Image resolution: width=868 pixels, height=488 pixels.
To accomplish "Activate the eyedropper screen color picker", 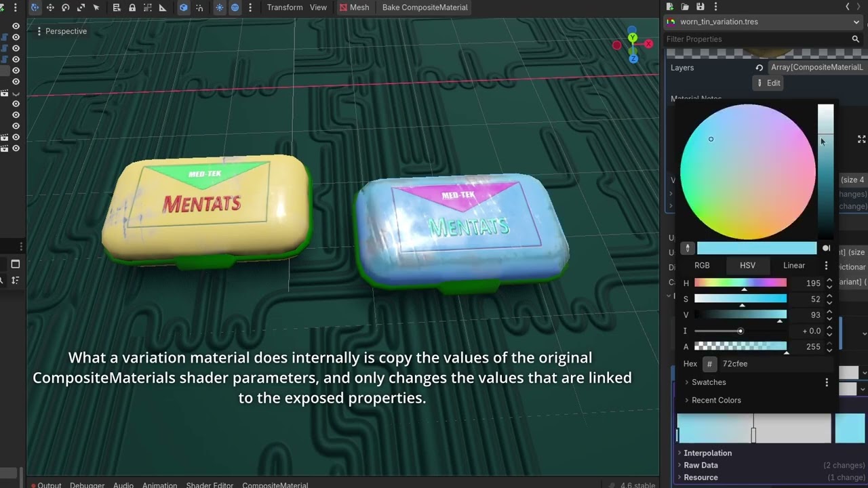I will pyautogui.click(x=688, y=248).
